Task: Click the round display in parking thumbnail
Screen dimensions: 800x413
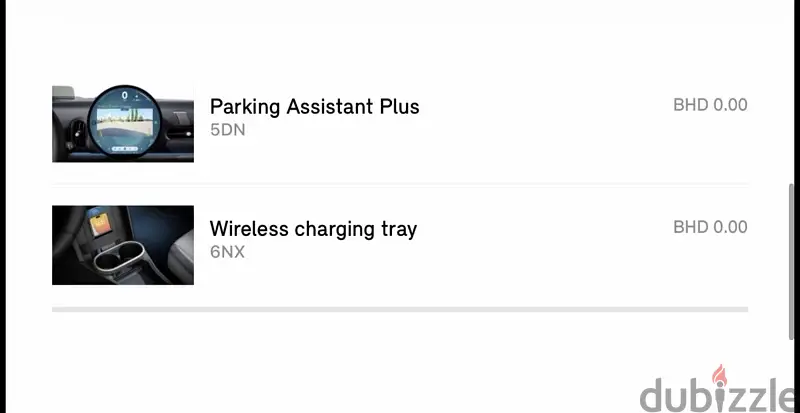Action: [x=124, y=123]
